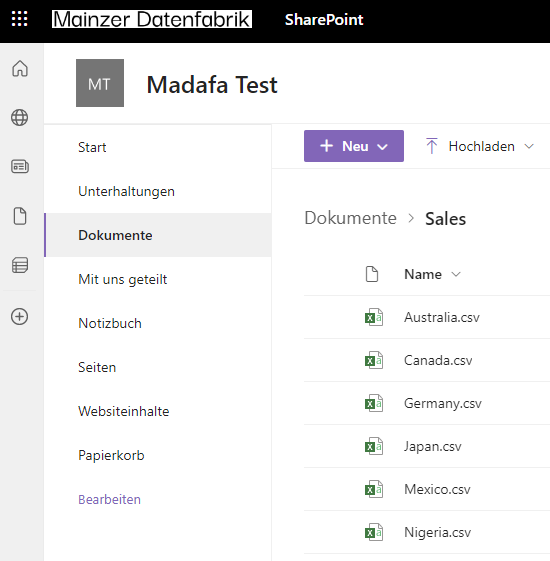Screen dimensions: 550x561
Task: Open the My files page icon
Action: pos(20,216)
